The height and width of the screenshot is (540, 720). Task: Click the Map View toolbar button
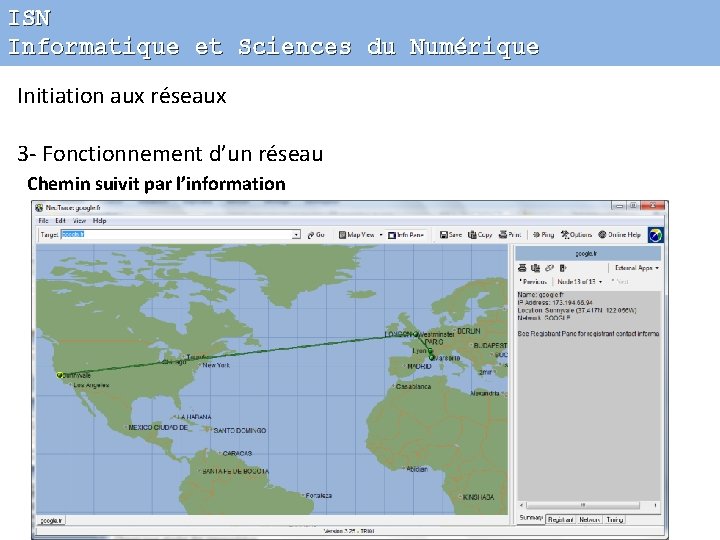(x=356, y=235)
